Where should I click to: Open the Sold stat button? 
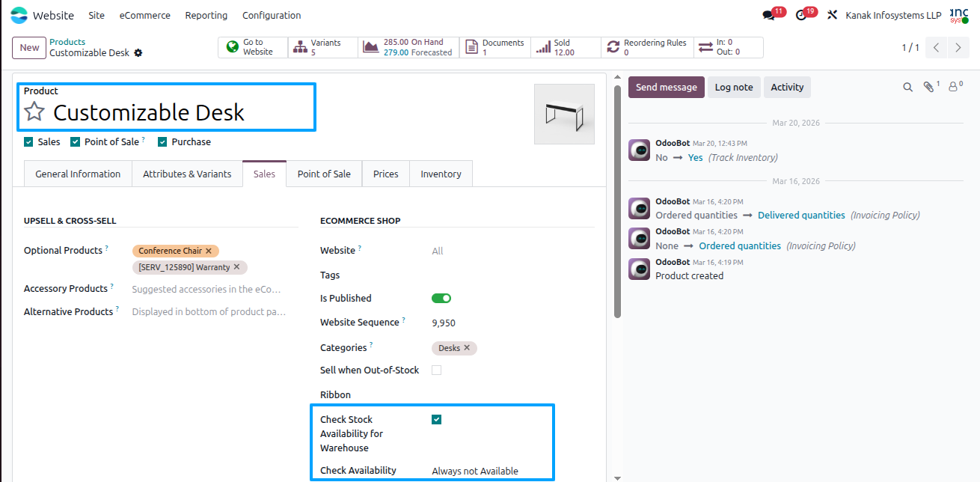pyautogui.click(x=566, y=48)
